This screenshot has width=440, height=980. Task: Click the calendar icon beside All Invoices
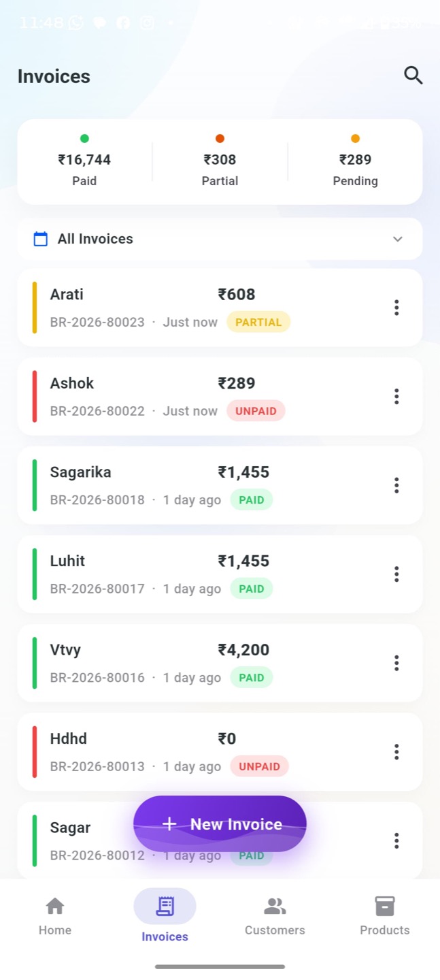[x=40, y=239]
